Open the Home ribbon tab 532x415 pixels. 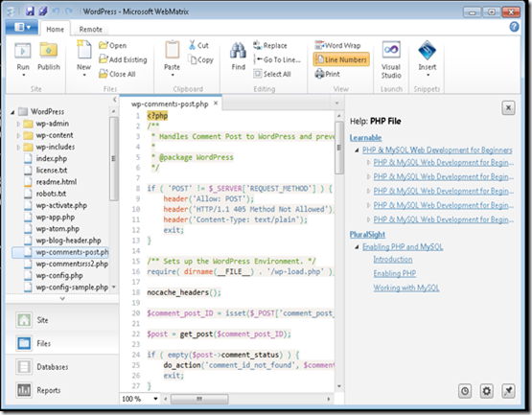(x=55, y=30)
